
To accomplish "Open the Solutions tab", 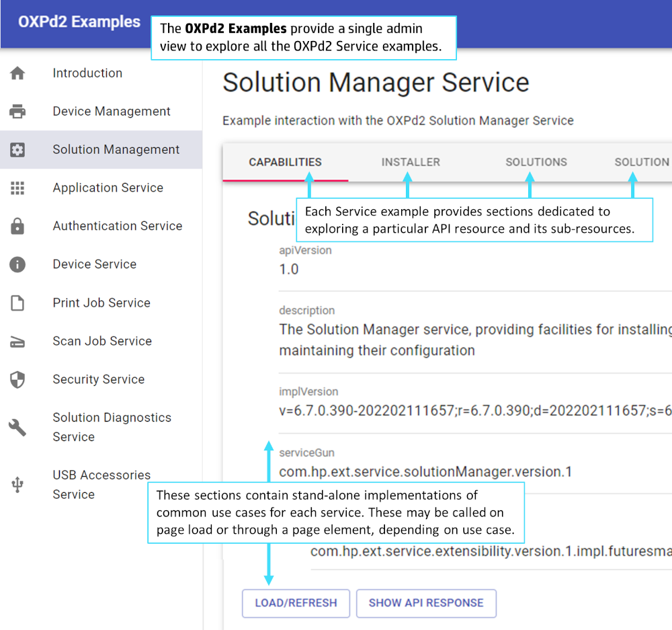I will pos(536,162).
